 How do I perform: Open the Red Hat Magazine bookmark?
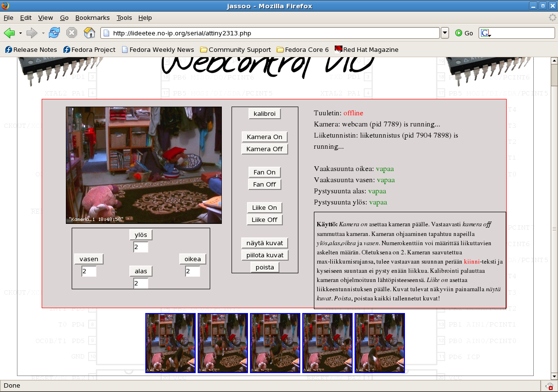tap(367, 49)
